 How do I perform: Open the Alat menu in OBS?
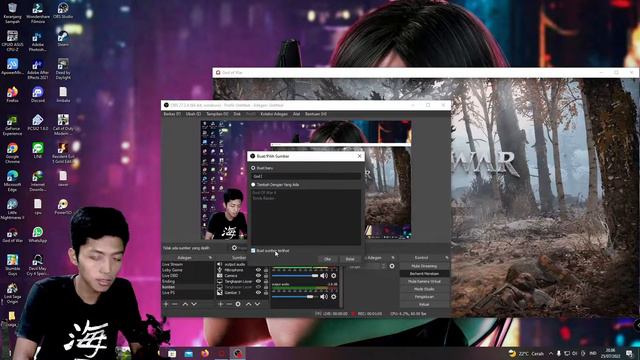tap(296, 114)
